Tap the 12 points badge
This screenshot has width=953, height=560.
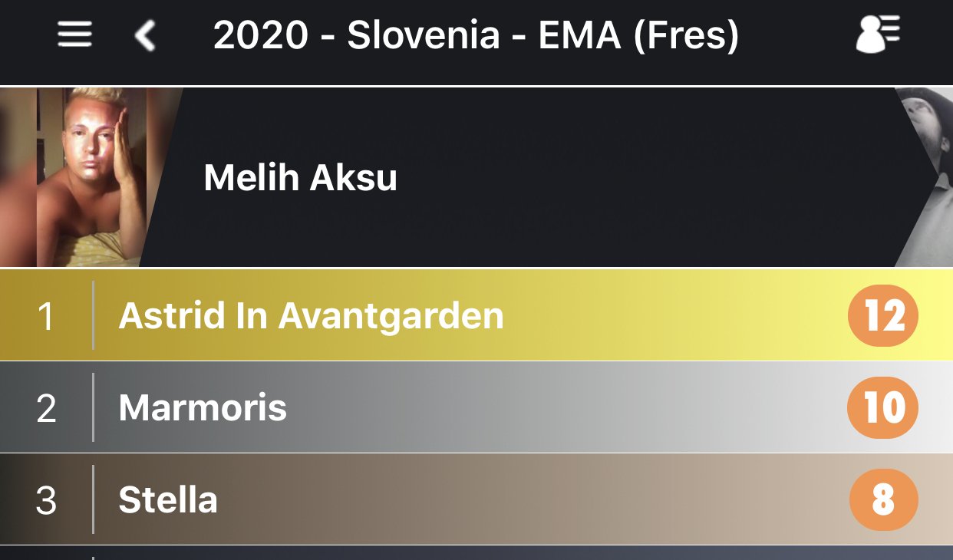pos(882,316)
